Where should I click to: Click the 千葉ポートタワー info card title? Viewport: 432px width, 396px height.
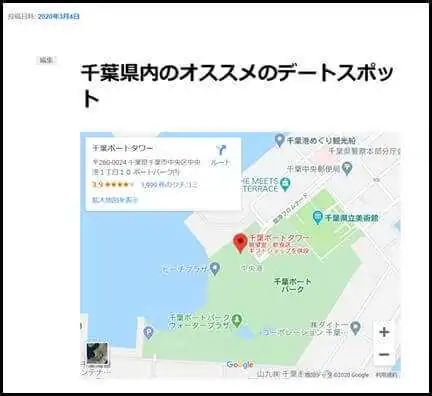[x=122, y=148]
